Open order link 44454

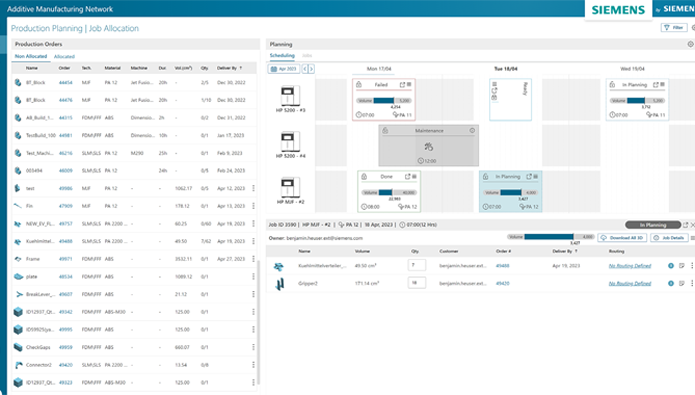coord(66,82)
